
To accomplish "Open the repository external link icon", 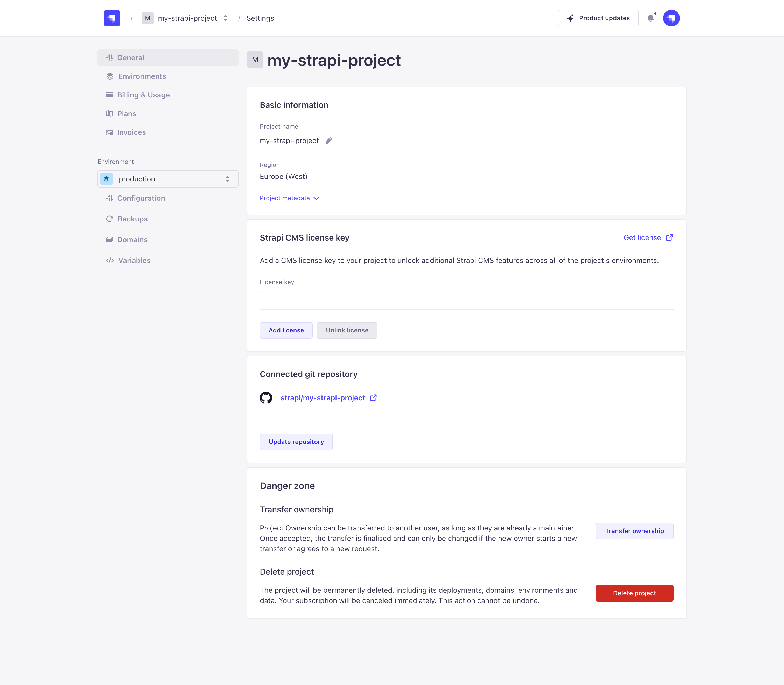I will point(373,397).
